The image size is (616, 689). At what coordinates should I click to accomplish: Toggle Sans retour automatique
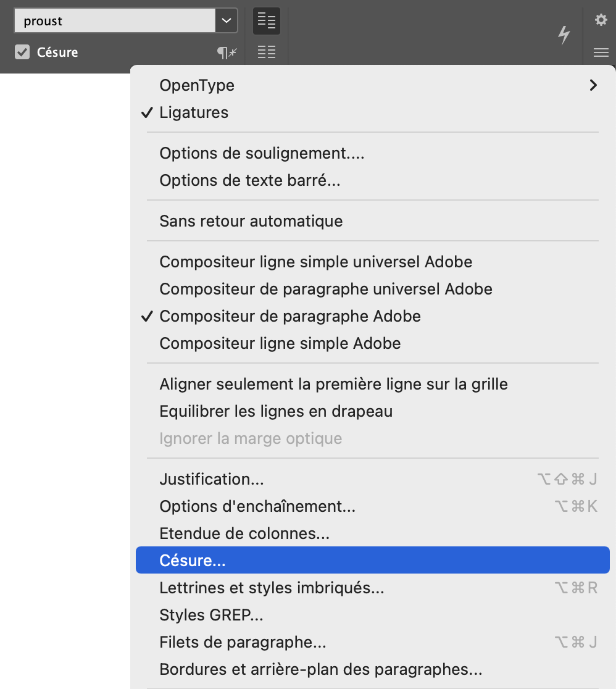point(251,220)
